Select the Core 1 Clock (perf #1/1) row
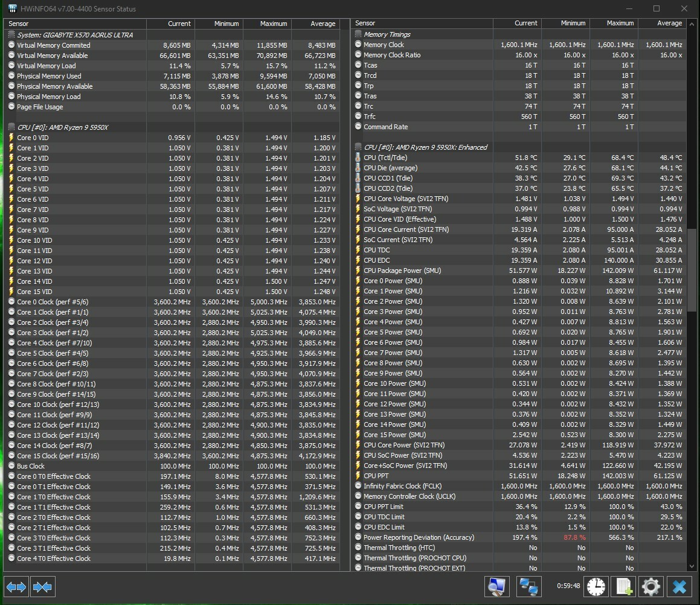 [172, 312]
